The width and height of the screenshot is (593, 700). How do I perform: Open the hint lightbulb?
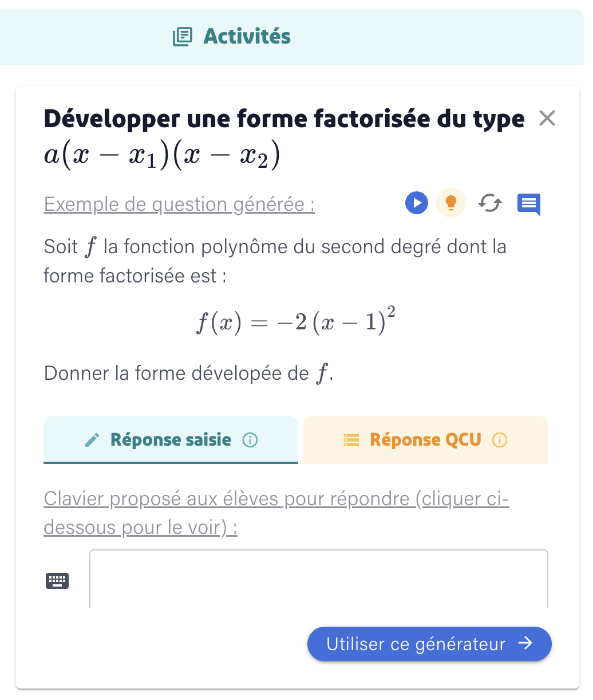point(451,203)
